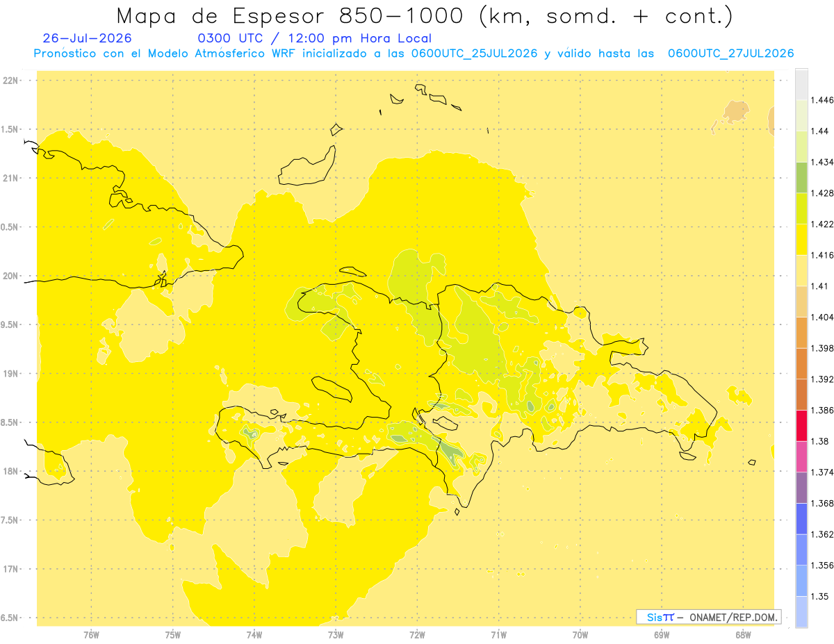
Task: Click the legend value 1.416
Action: 824,255
